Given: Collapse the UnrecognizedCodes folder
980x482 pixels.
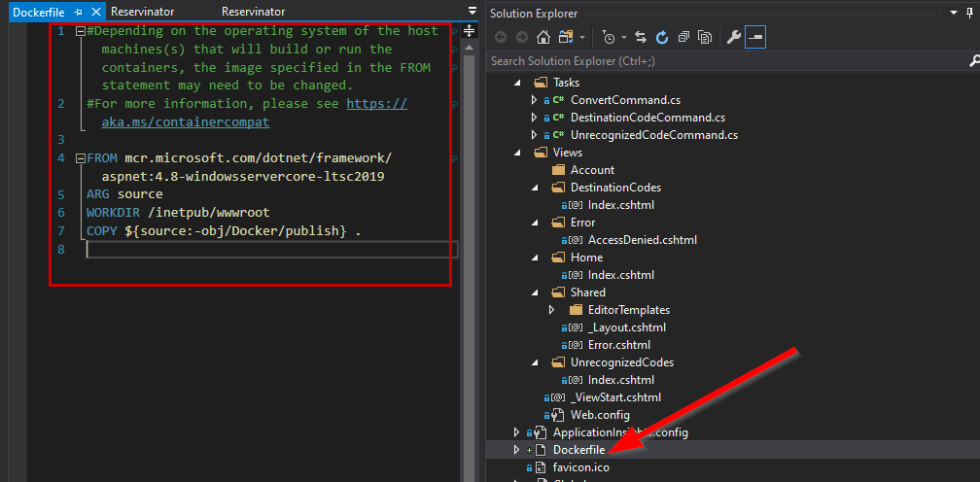Looking at the screenshot, I should pyautogui.click(x=535, y=362).
